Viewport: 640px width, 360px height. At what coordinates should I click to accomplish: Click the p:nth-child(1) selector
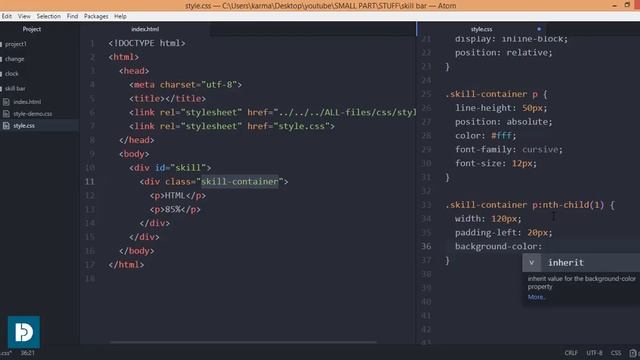pos(568,205)
